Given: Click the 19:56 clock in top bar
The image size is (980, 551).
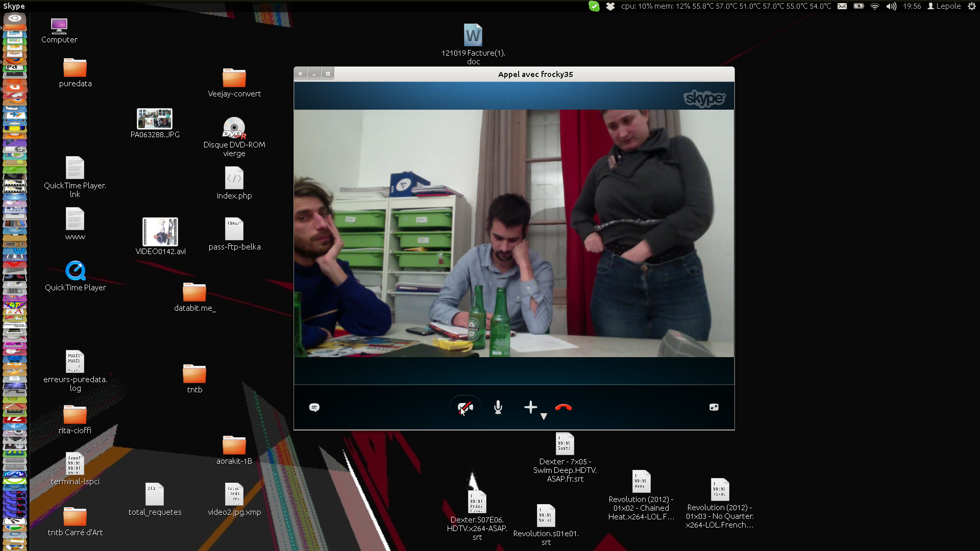Looking at the screenshot, I should (x=912, y=6).
